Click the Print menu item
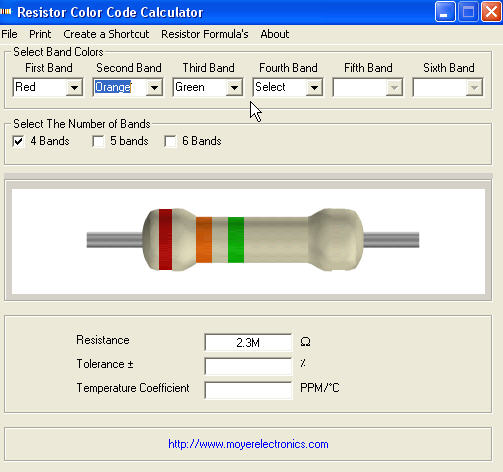 click(40, 34)
